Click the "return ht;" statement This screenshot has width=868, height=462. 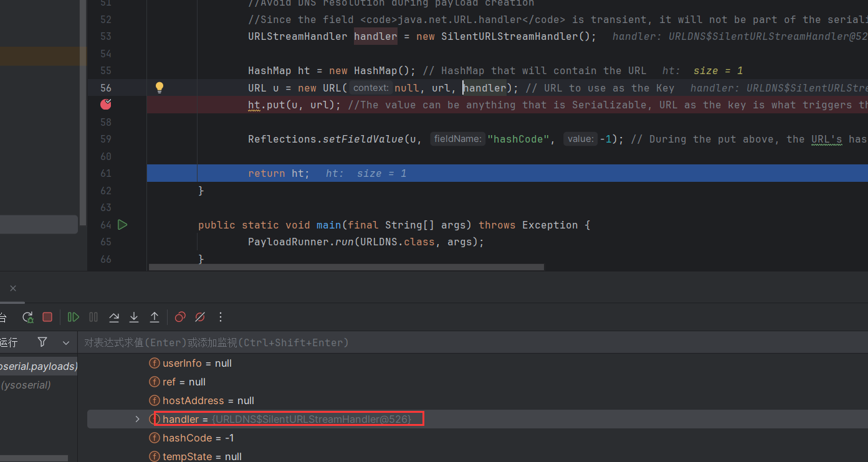pos(279,173)
